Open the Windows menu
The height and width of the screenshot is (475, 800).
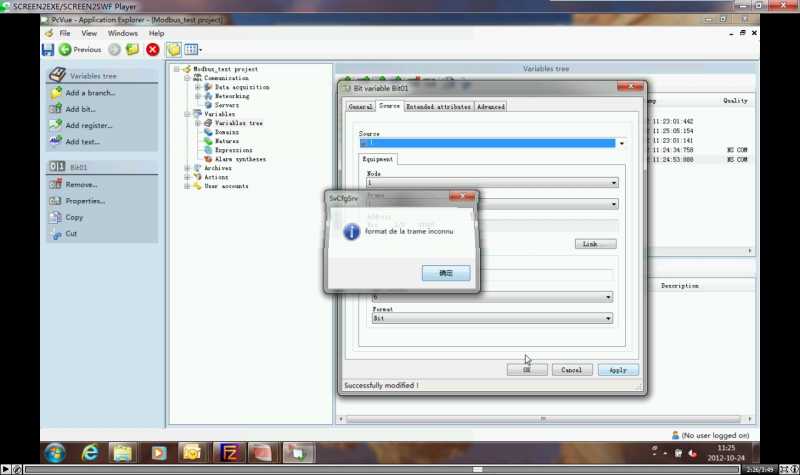tap(122, 33)
